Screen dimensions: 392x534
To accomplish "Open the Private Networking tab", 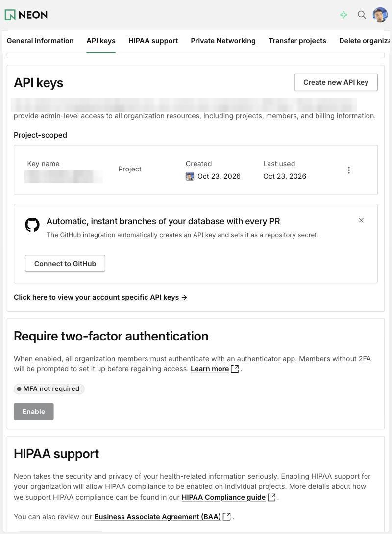I will point(223,41).
